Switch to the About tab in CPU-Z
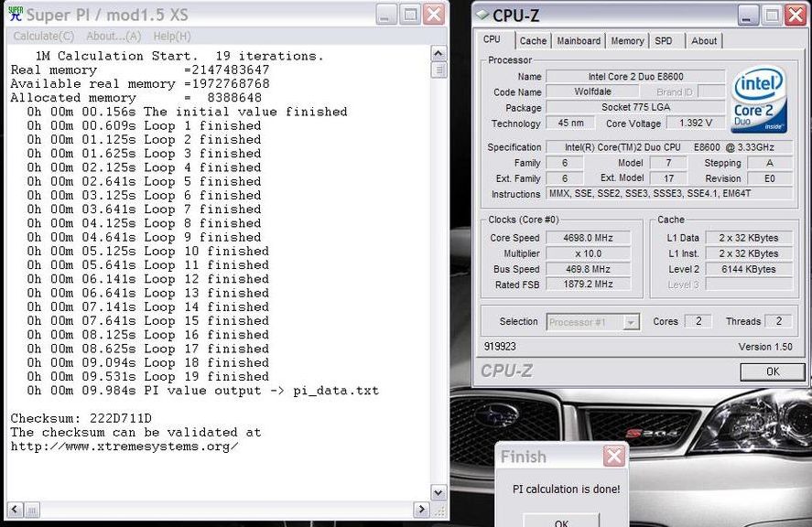This screenshot has width=812, height=527. pyautogui.click(x=704, y=41)
